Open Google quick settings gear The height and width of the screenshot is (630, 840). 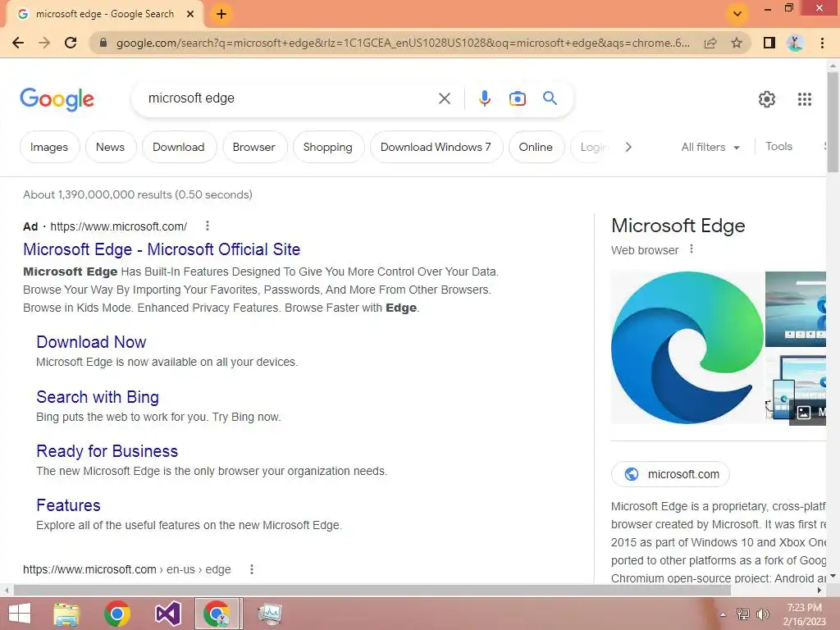click(x=767, y=99)
